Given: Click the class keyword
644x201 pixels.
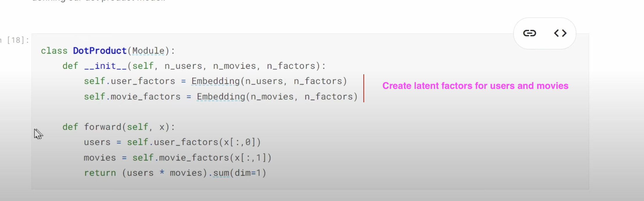Looking at the screenshot, I should point(54,51).
